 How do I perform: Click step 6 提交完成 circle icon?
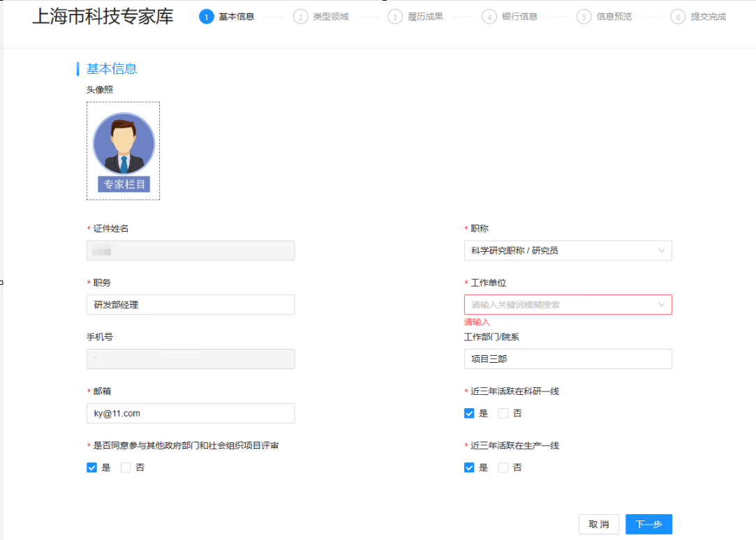pos(678,17)
